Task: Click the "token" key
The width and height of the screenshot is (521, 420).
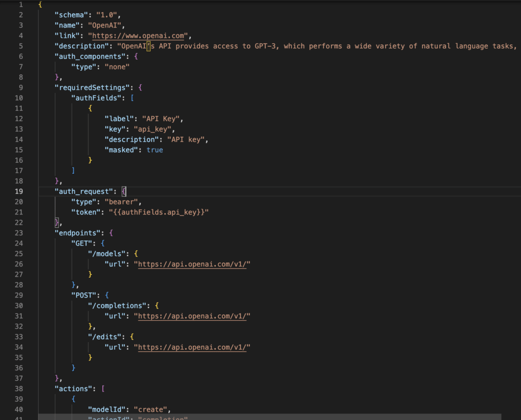Action: (x=85, y=212)
